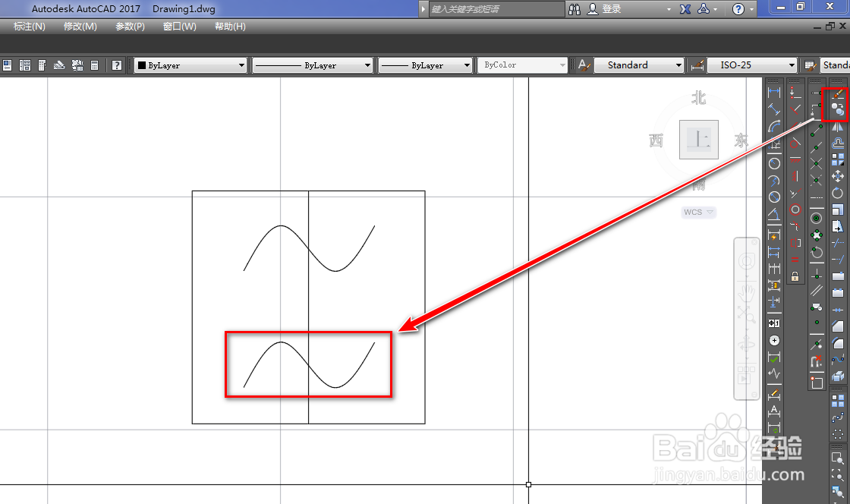Open the Standard text style dropdown
The width and height of the screenshot is (850, 504).
(x=638, y=65)
